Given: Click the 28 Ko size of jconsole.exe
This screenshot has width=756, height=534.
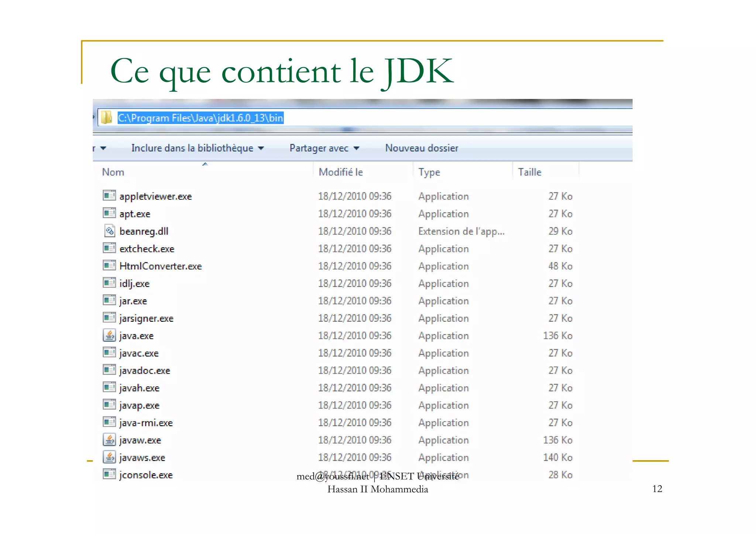Looking at the screenshot, I should coord(560,475).
